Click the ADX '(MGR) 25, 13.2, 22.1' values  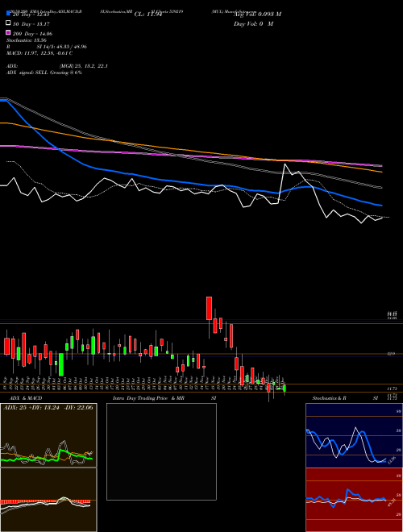point(84,66)
